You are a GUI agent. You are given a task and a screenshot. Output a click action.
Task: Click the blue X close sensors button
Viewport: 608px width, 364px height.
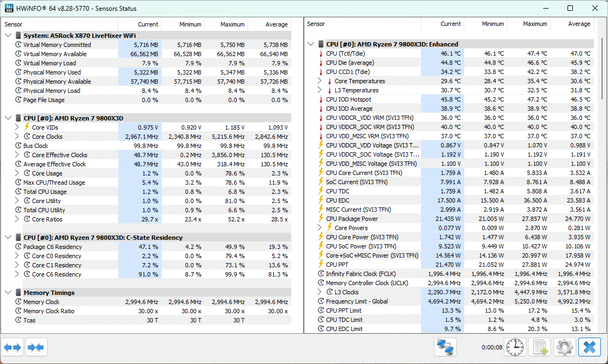(x=590, y=347)
